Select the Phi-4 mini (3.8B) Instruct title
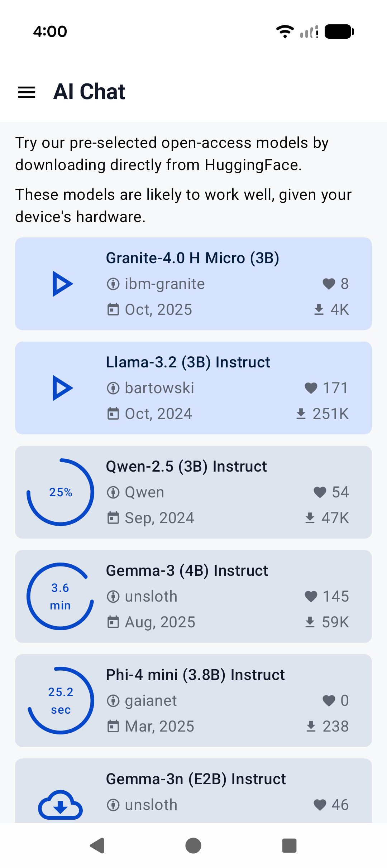 195,675
